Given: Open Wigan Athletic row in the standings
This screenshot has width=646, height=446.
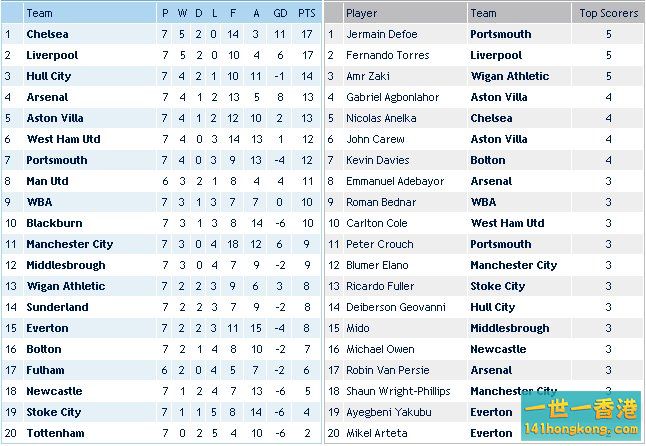Looking at the screenshot, I should click(65, 286).
